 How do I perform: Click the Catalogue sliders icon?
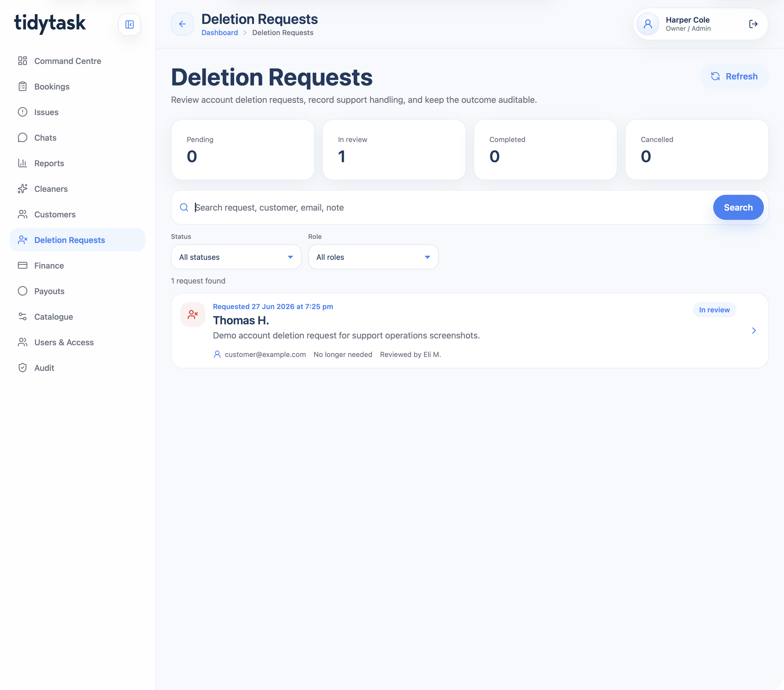point(23,317)
